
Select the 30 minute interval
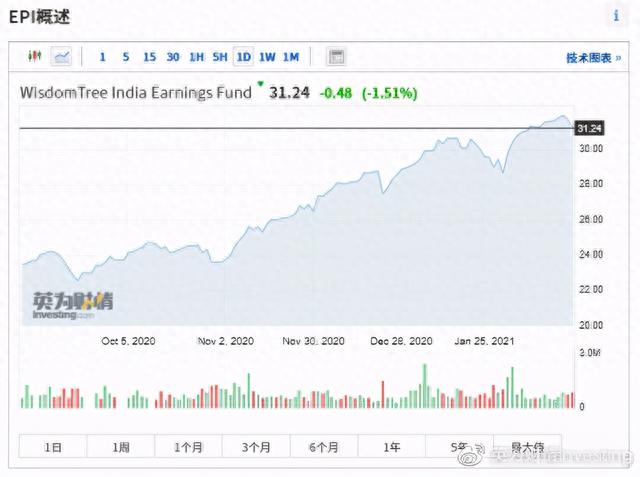(173, 57)
